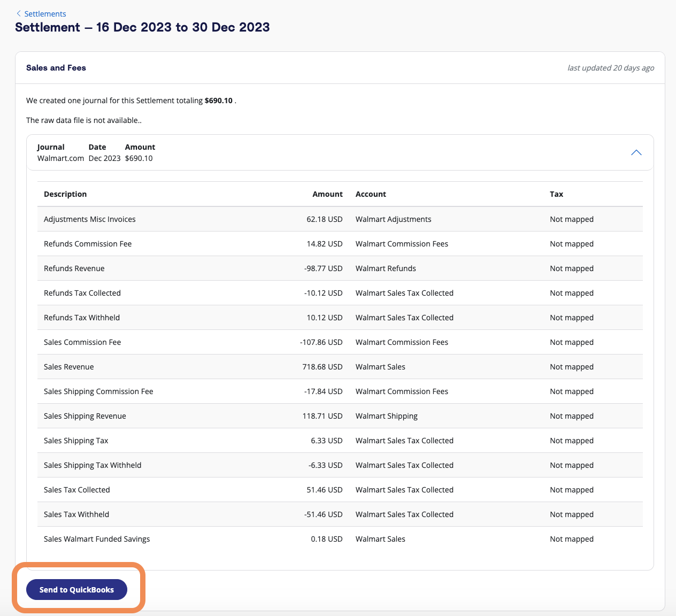Collapse the Walmart.com journal chevron
The width and height of the screenshot is (676, 616).
point(636,152)
